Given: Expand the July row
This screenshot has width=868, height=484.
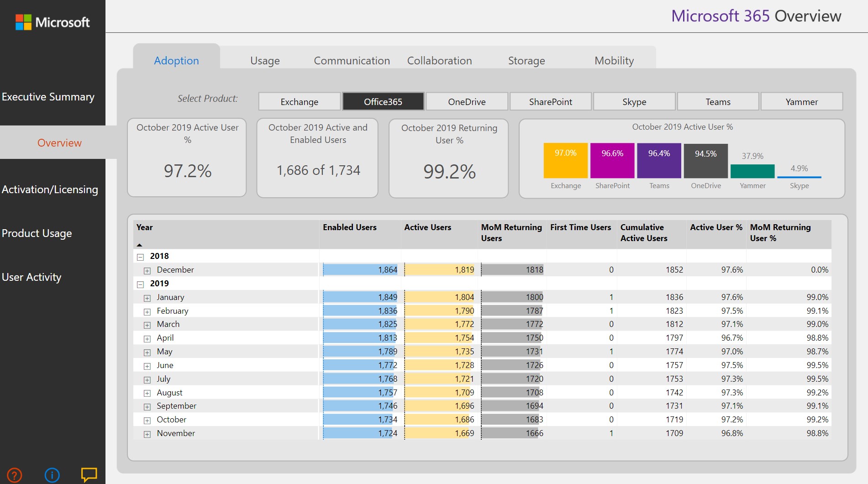Looking at the screenshot, I should click(147, 380).
